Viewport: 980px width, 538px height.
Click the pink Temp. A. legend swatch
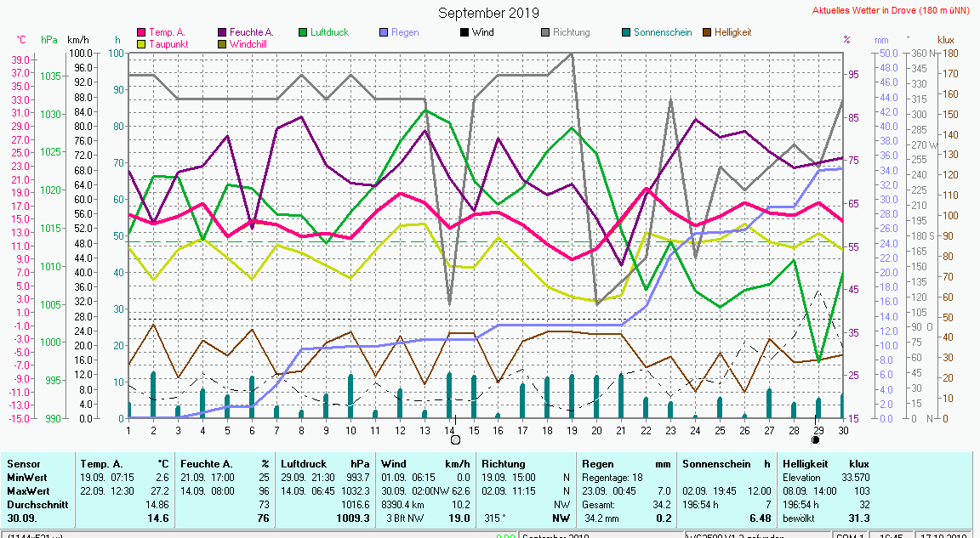pos(141,32)
